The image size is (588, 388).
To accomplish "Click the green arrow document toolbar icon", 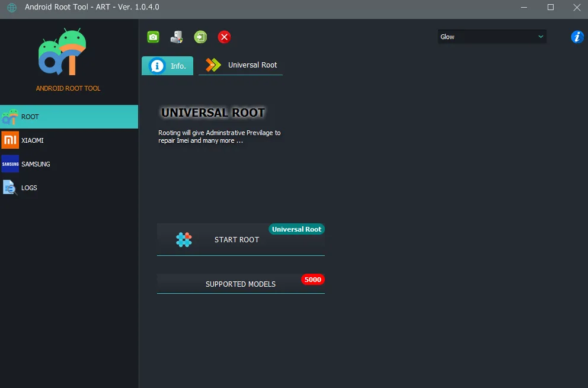I will [x=200, y=37].
